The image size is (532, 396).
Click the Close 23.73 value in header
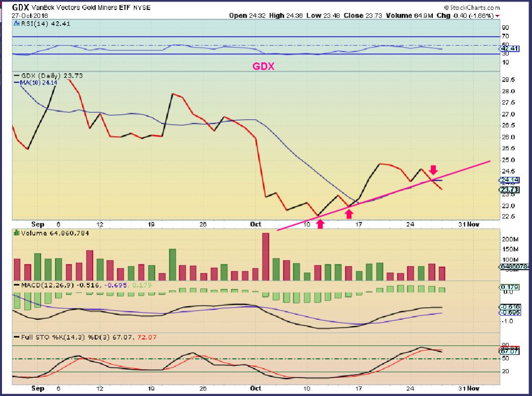[363, 16]
